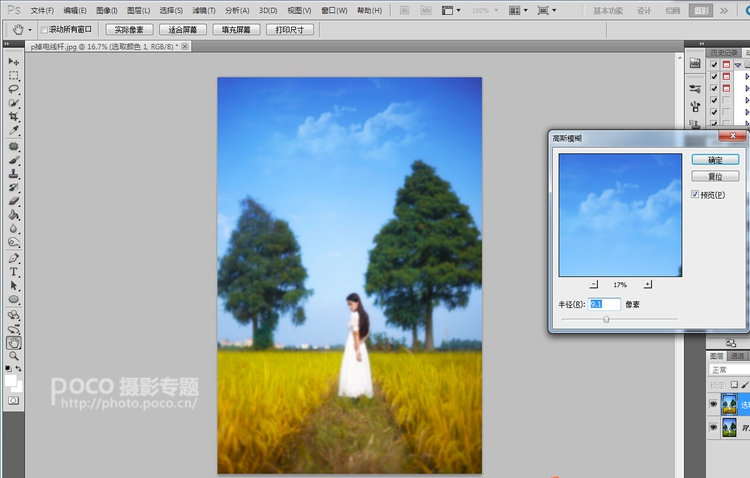Select the Paint Bucket tool
Image resolution: width=750 pixels, height=478 pixels.
pyautogui.click(x=13, y=215)
